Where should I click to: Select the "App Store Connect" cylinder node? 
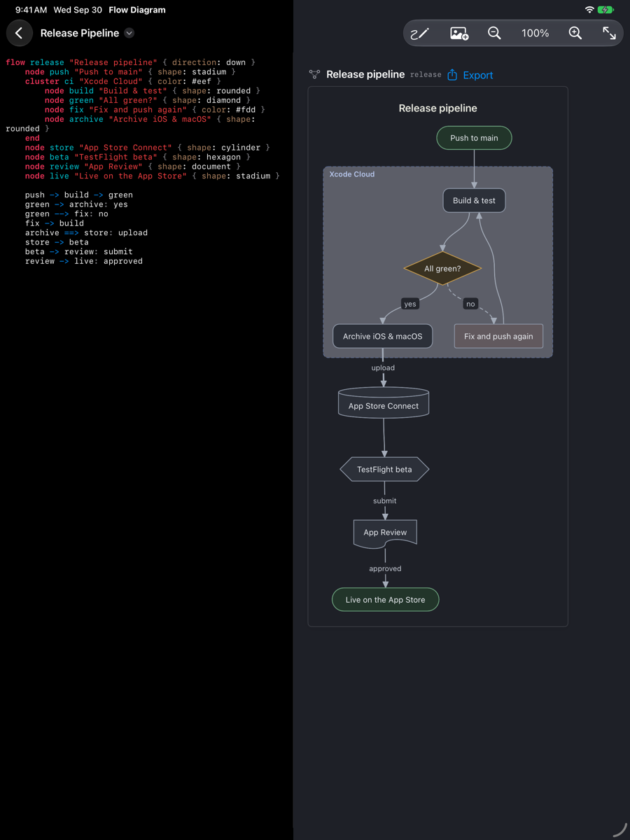click(x=384, y=402)
